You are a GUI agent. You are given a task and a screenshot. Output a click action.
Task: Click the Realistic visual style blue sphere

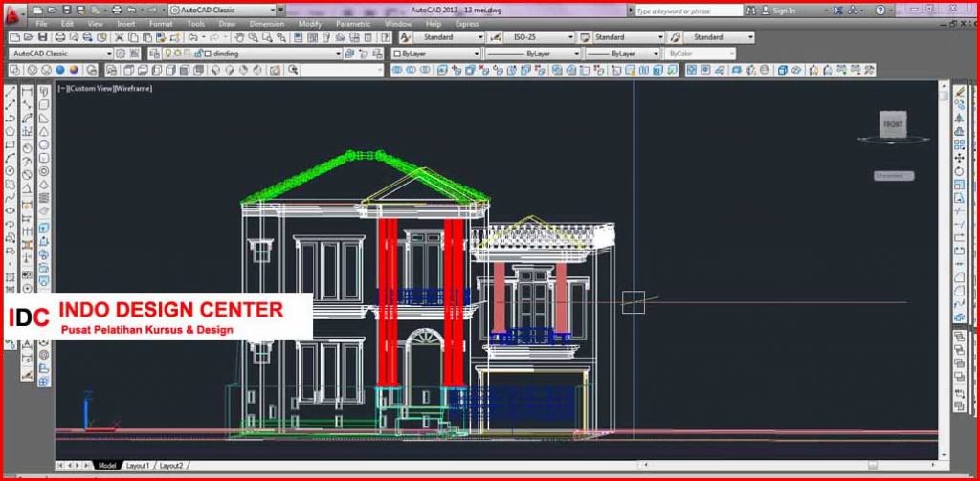[x=60, y=70]
